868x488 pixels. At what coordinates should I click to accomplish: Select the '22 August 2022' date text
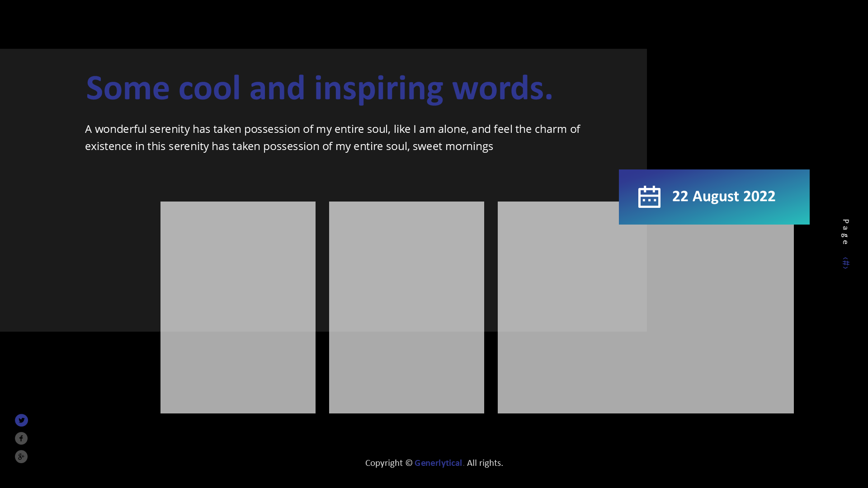point(723,197)
